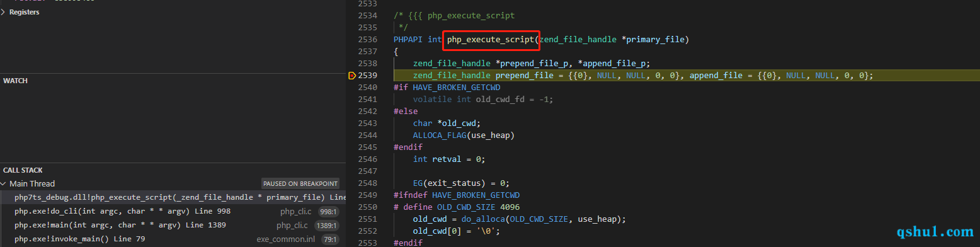Click the highlighted php_execute_script function name
980x247 pixels.
click(x=491, y=40)
